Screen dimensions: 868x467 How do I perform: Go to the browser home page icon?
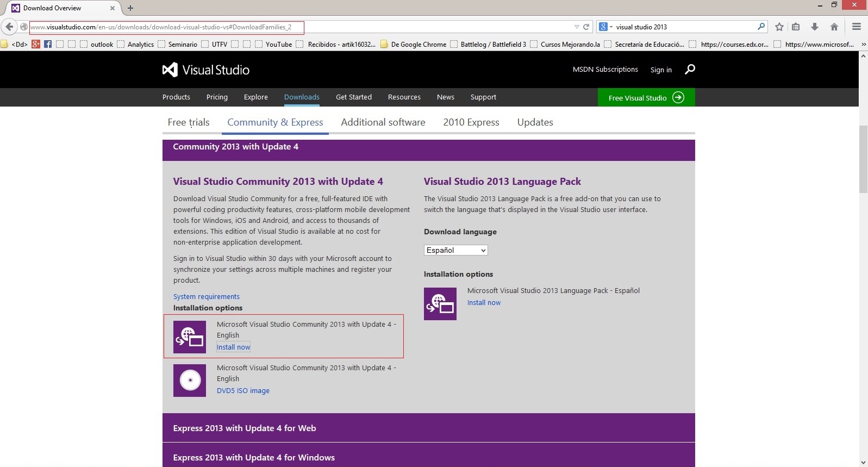(834, 27)
